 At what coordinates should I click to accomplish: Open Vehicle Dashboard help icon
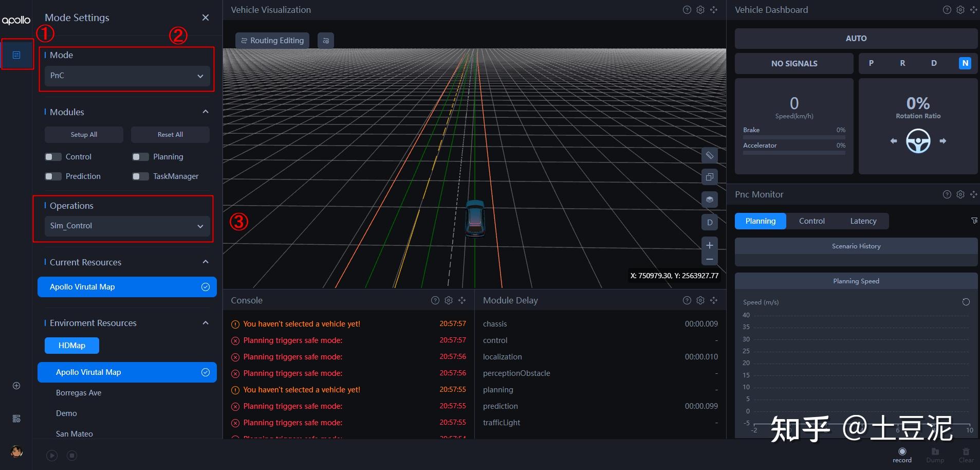pyautogui.click(x=947, y=10)
